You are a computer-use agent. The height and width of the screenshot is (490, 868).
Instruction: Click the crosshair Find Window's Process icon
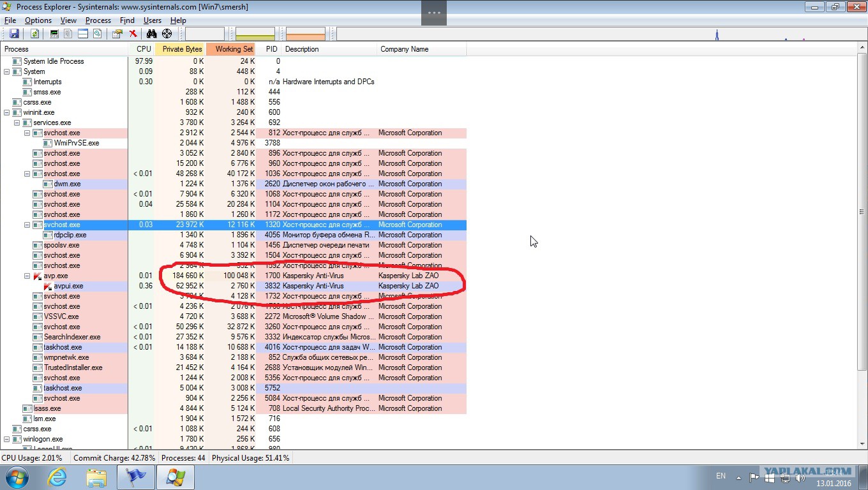coord(167,33)
